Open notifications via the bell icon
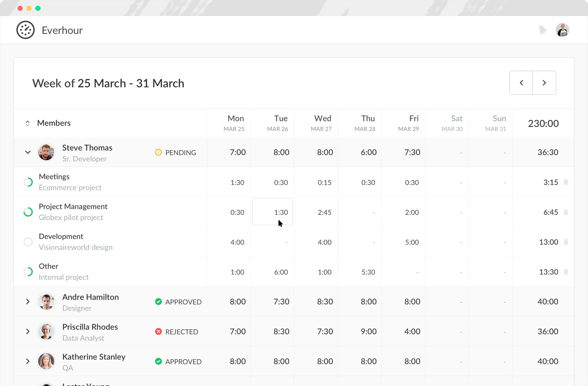The image size is (588, 386). [x=543, y=30]
